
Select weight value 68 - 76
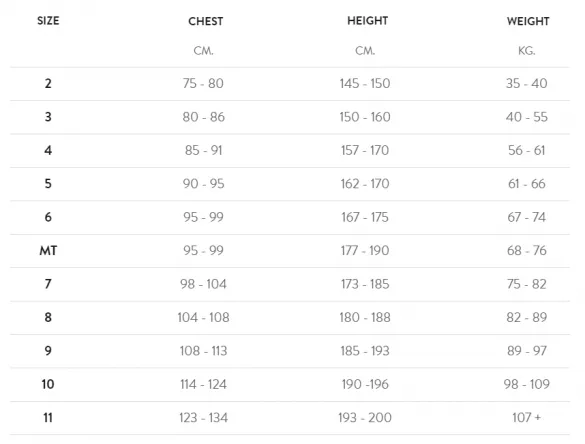(x=527, y=250)
